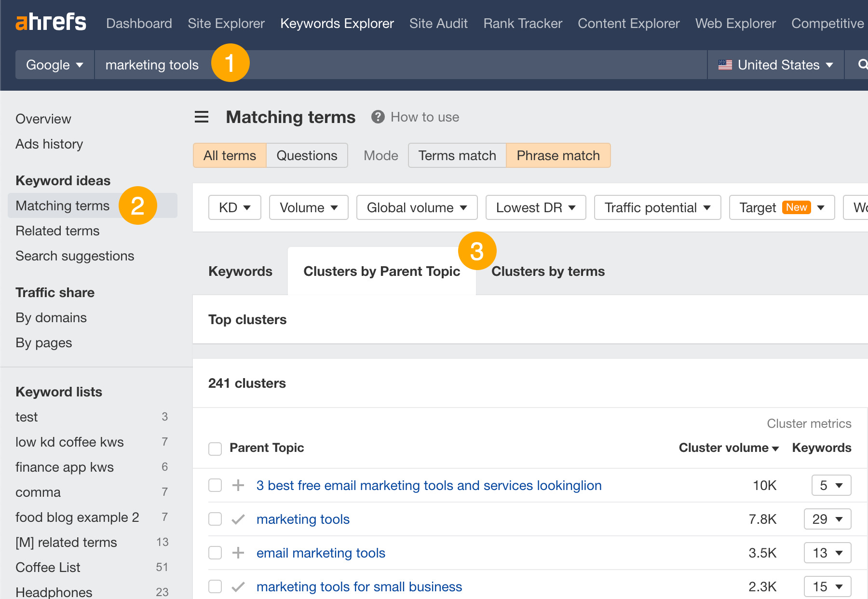Viewport: 868px width, 599px height.
Task: Click the marketing tools search input field
Action: (x=401, y=65)
